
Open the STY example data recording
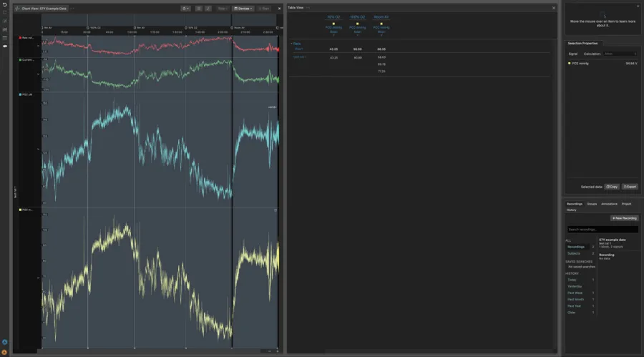pos(618,243)
